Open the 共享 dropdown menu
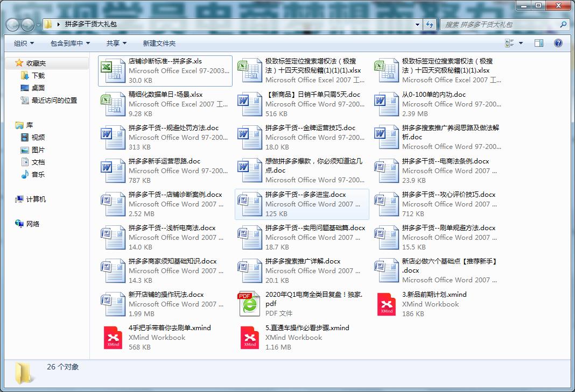The image size is (575, 392). pyautogui.click(x=116, y=43)
